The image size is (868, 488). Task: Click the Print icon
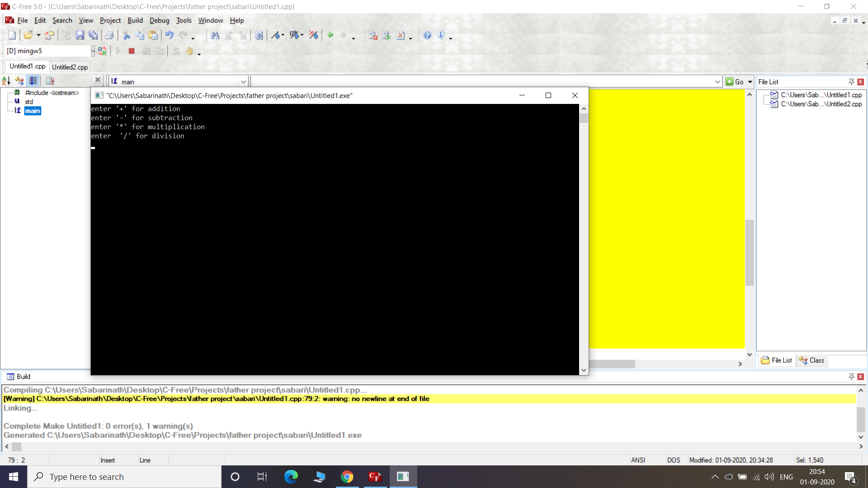coord(109,35)
